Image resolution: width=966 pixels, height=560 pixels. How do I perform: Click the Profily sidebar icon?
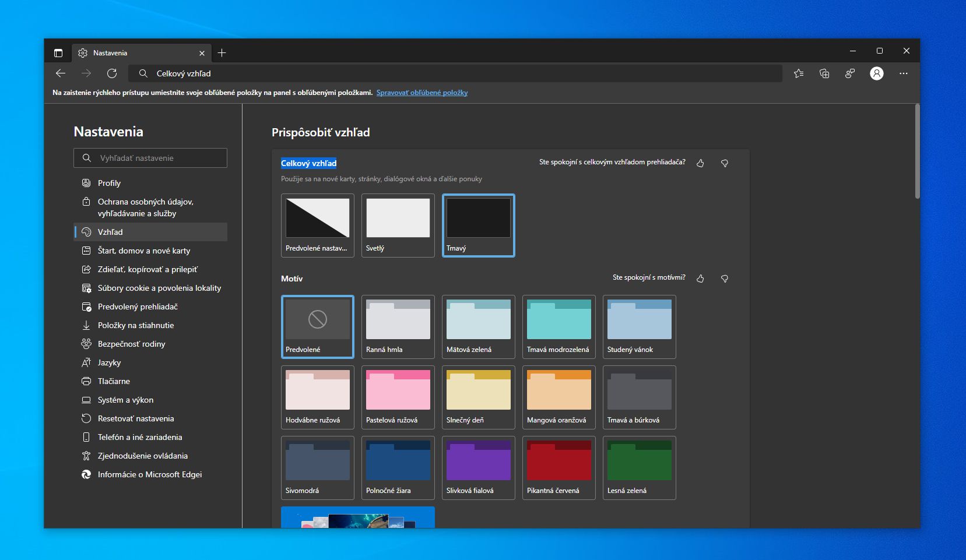click(x=86, y=183)
